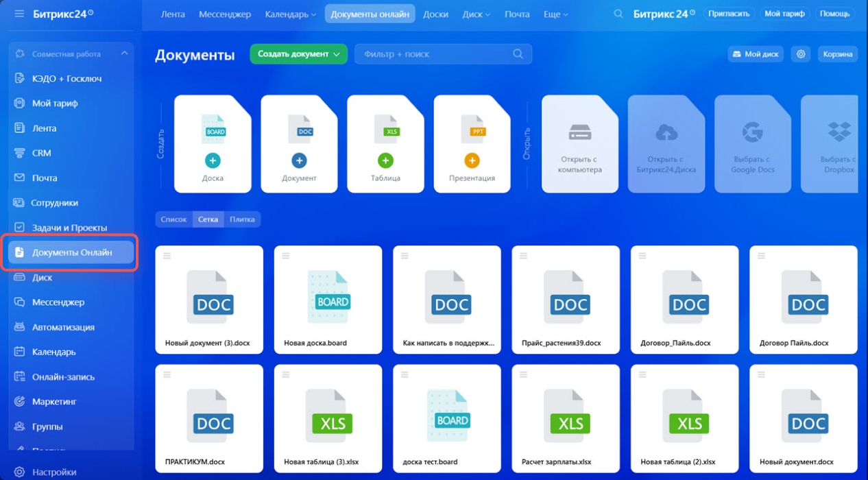868x480 pixels.
Task: Click the plus icon on the Документ create card
Action: pyautogui.click(x=299, y=160)
